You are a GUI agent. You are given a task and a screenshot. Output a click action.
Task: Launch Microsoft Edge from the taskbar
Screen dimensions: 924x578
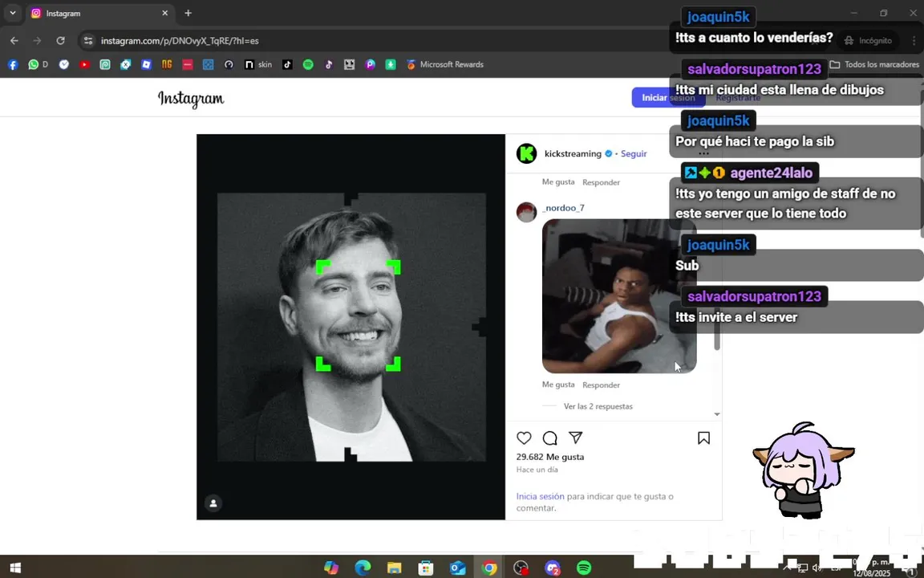click(363, 568)
